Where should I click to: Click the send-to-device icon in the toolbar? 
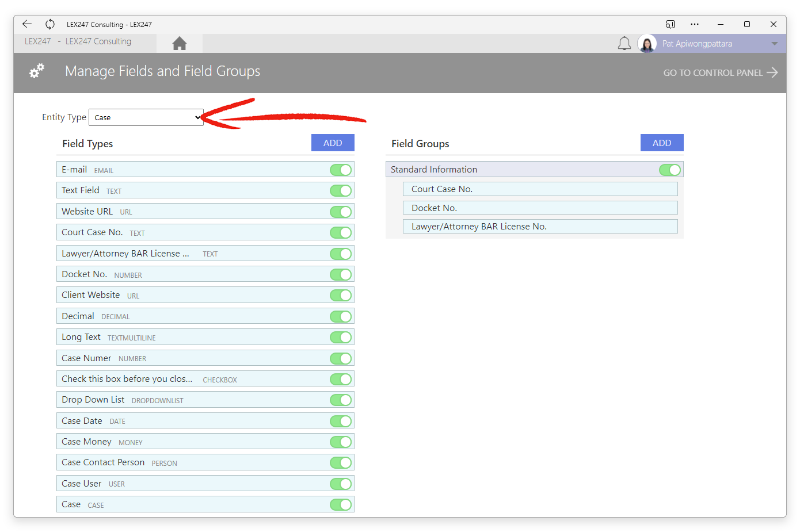670,24
